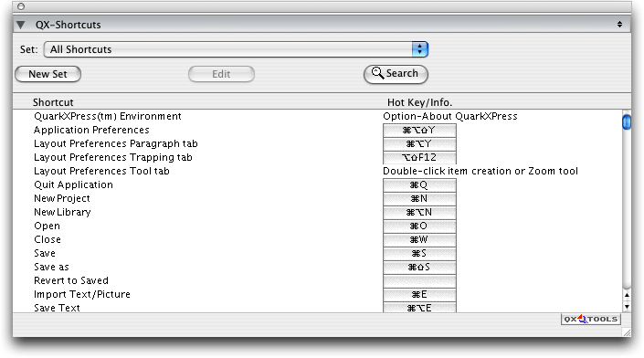Click the hot key field for Open
Screen dimensions: 644x358
[419, 226]
